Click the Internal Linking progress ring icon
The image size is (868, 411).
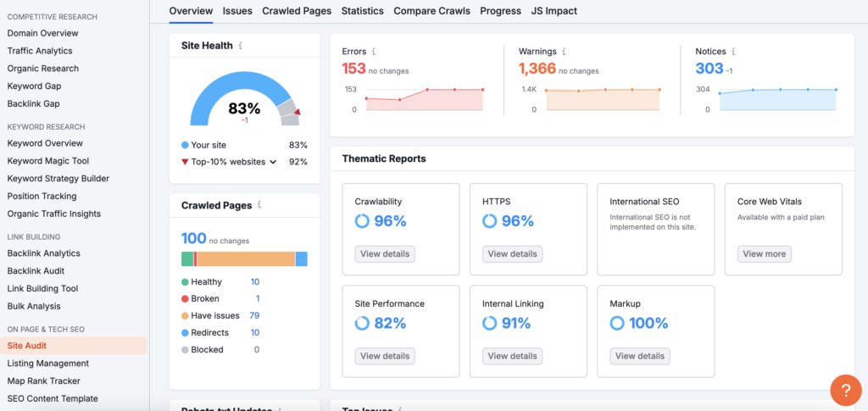pos(489,323)
